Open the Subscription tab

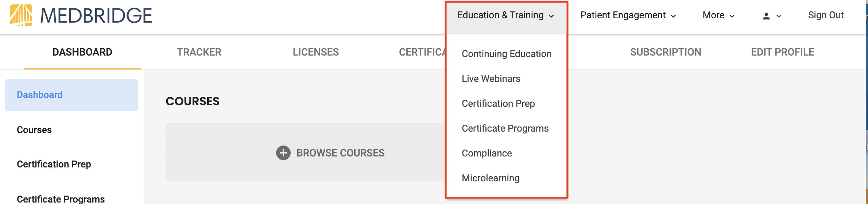point(666,52)
